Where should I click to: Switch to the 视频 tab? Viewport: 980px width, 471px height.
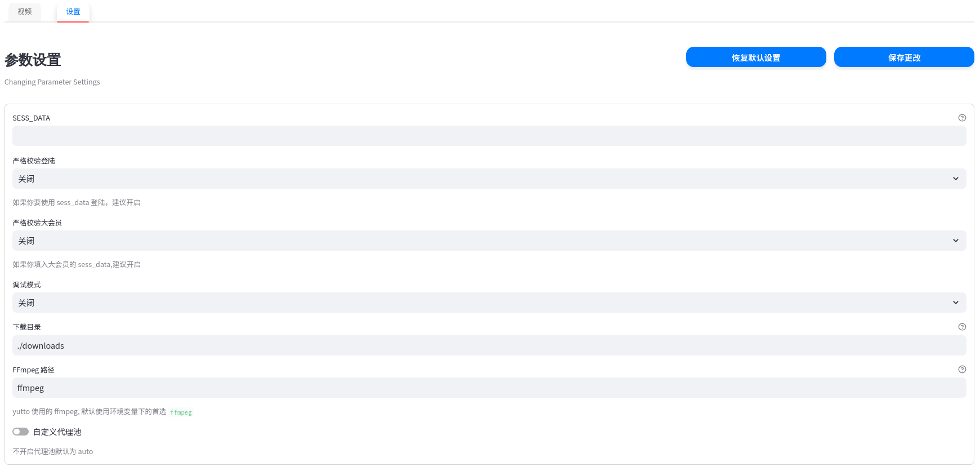tap(25, 12)
